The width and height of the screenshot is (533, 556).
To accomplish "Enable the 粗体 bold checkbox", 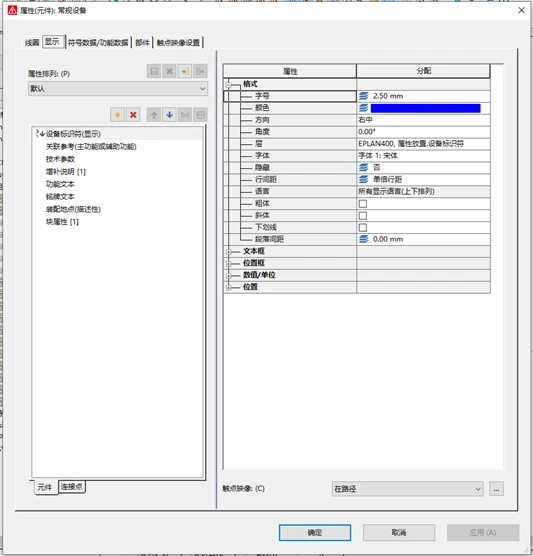I will (363, 204).
